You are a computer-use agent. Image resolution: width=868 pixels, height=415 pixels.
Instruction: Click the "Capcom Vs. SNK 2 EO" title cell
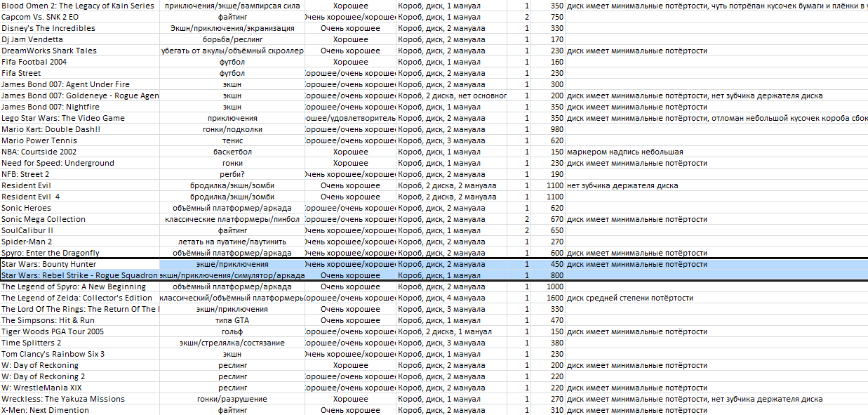coord(80,17)
